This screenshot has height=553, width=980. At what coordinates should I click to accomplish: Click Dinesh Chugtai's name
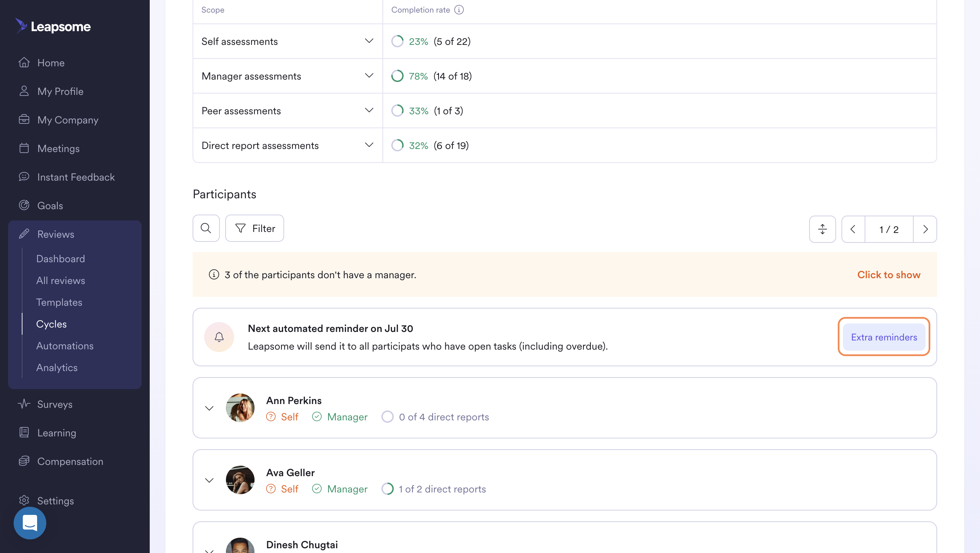point(302,544)
